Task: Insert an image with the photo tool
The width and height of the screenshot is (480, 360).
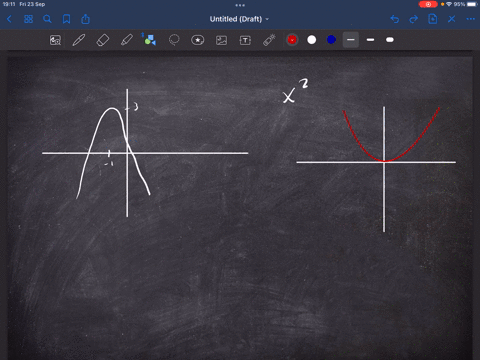Action: tap(221, 40)
